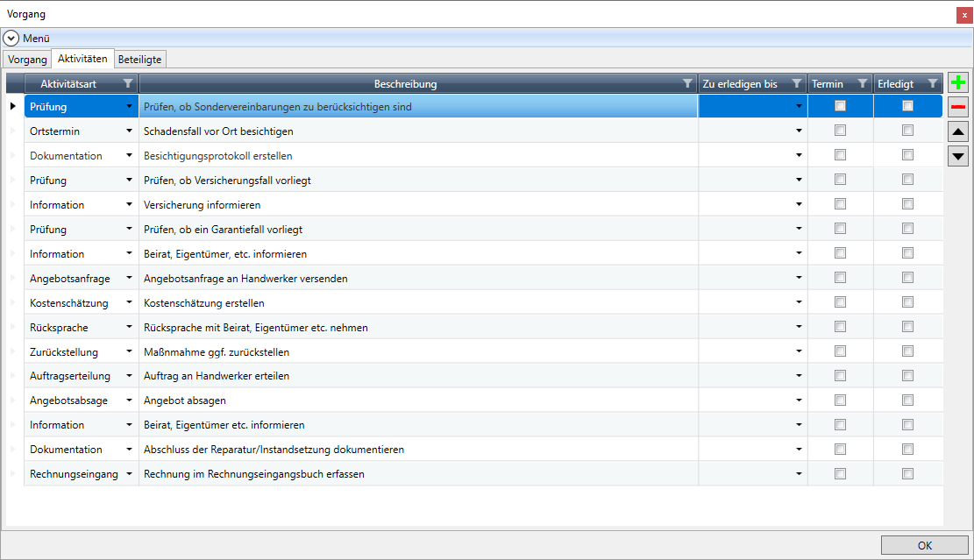Image resolution: width=974 pixels, height=560 pixels.
Task: Select the description Auftrag an Handwerker erteilen
Action: pyautogui.click(x=217, y=376)
